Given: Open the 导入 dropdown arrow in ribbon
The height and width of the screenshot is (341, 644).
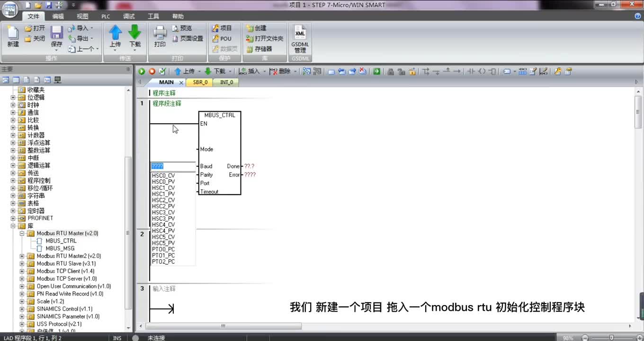Looking at the screenshot, I should (x=92, y=28).
